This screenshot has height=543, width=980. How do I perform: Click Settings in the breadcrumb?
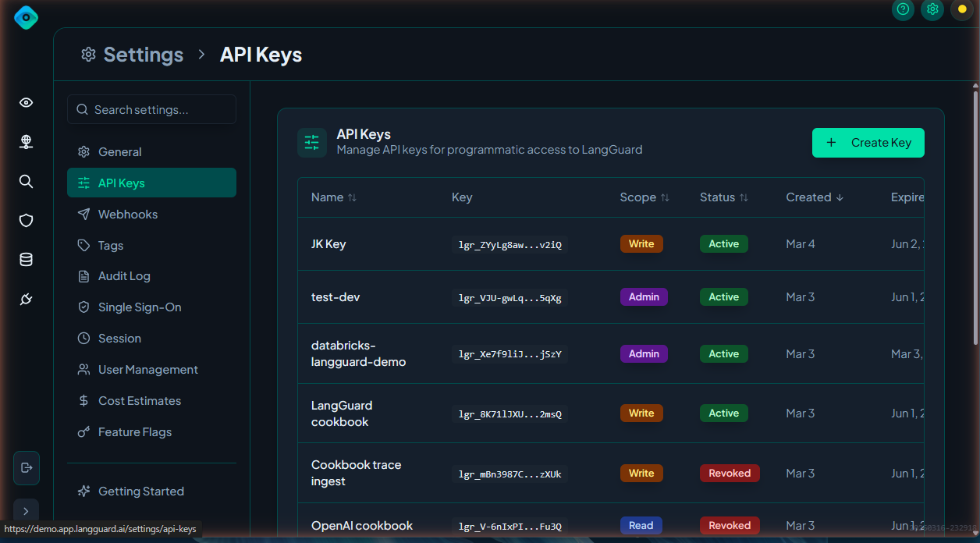pyautogui.click(x=143, y=55)
